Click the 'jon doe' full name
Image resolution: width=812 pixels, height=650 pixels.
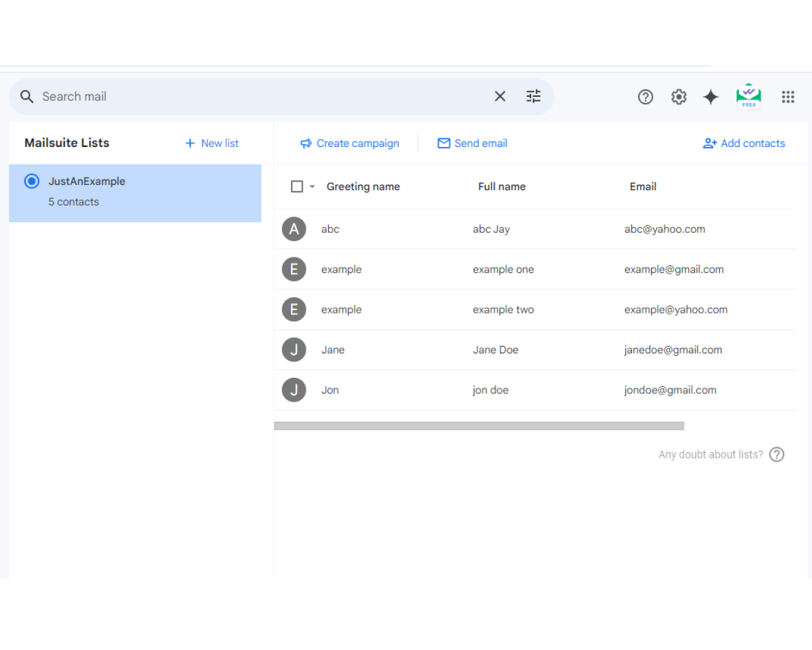coord(491,390)
